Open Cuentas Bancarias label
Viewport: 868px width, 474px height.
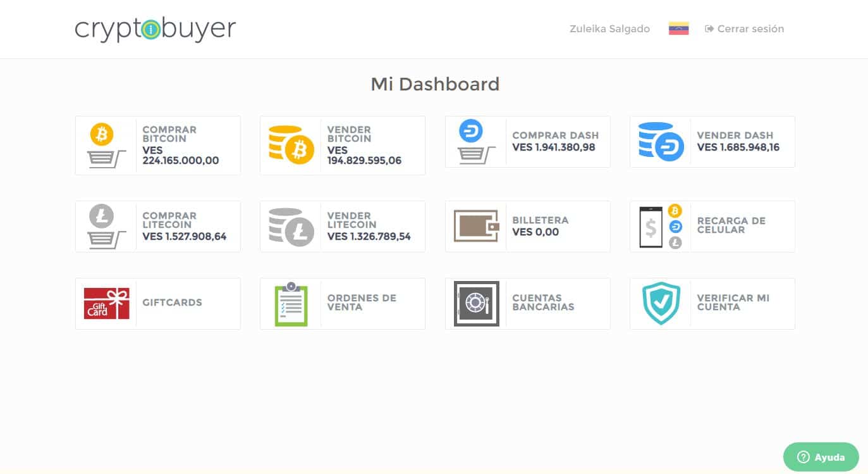(543, 302)
